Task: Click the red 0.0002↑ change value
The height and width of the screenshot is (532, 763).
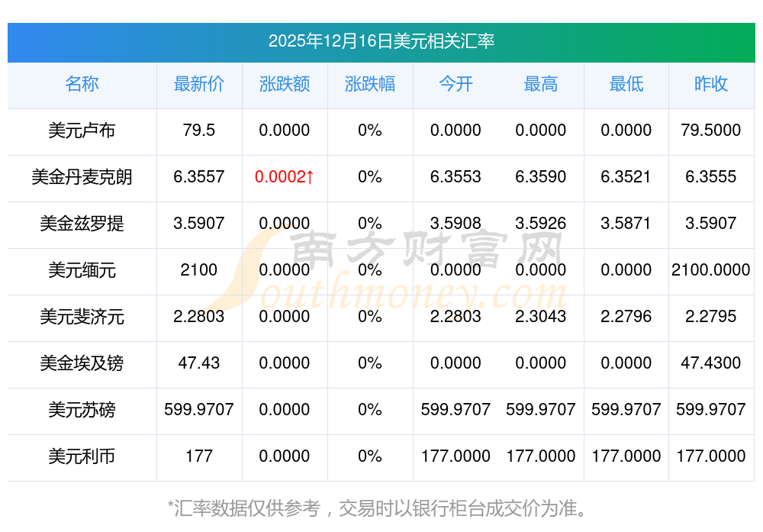Action: tap(285, 177)
